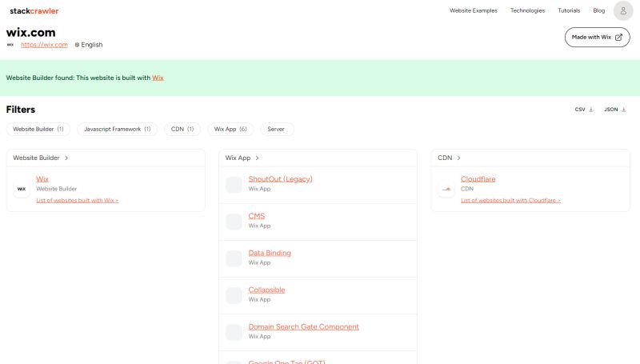Expand the Website Builder card header chevron
The width and height of the screenshot is (640, 364).
coord(66,158)
